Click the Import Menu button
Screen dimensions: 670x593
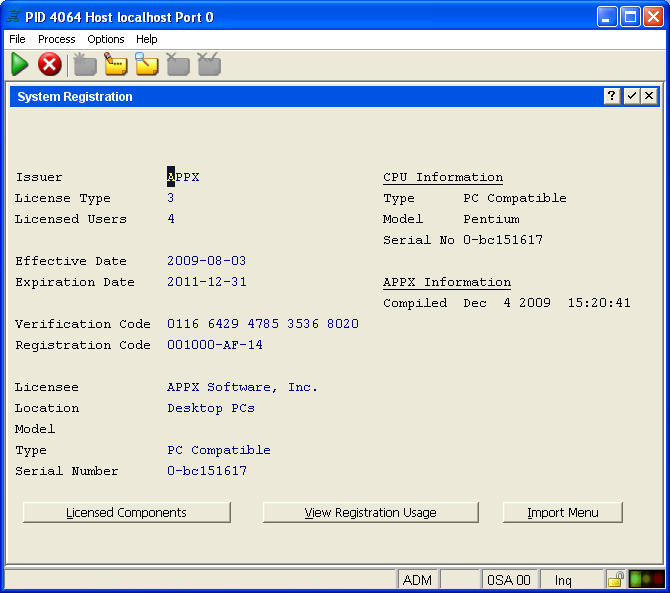[563, 513]
